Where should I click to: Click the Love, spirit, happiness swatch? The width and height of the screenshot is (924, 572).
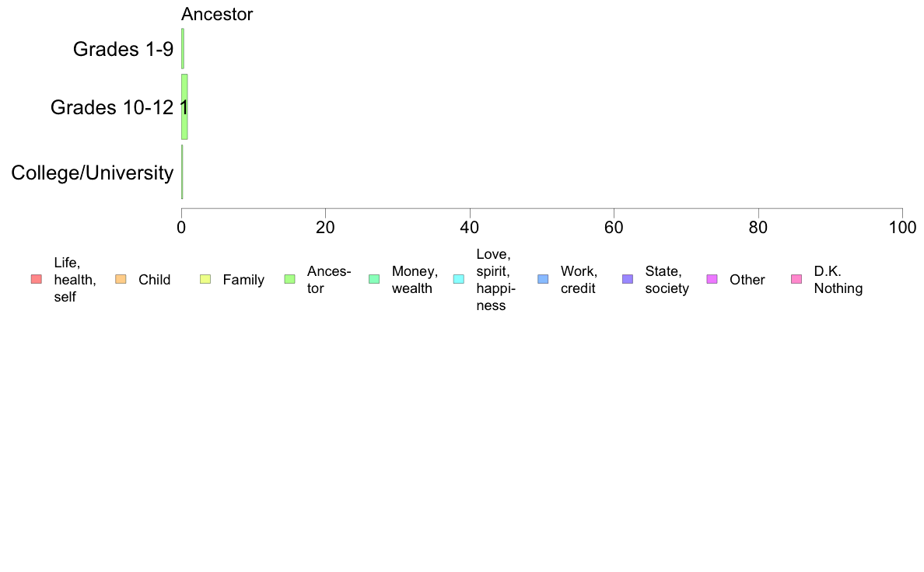click(x=458, y=279)
